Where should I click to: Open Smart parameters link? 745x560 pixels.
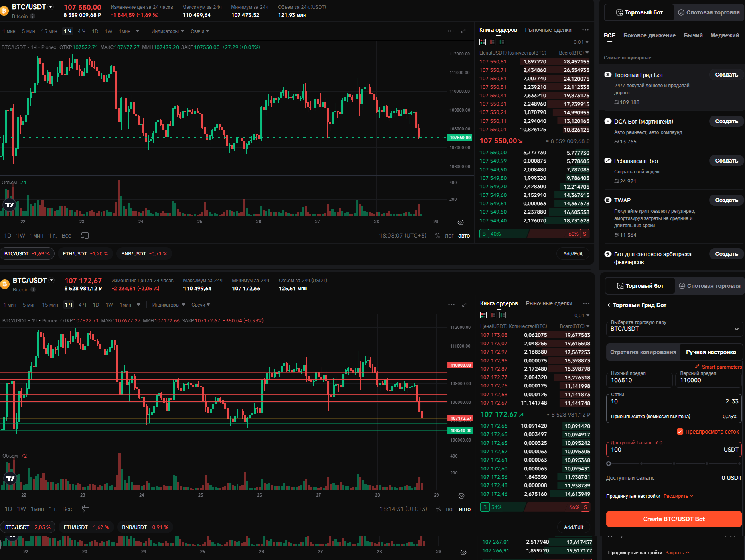click(718, 367)
